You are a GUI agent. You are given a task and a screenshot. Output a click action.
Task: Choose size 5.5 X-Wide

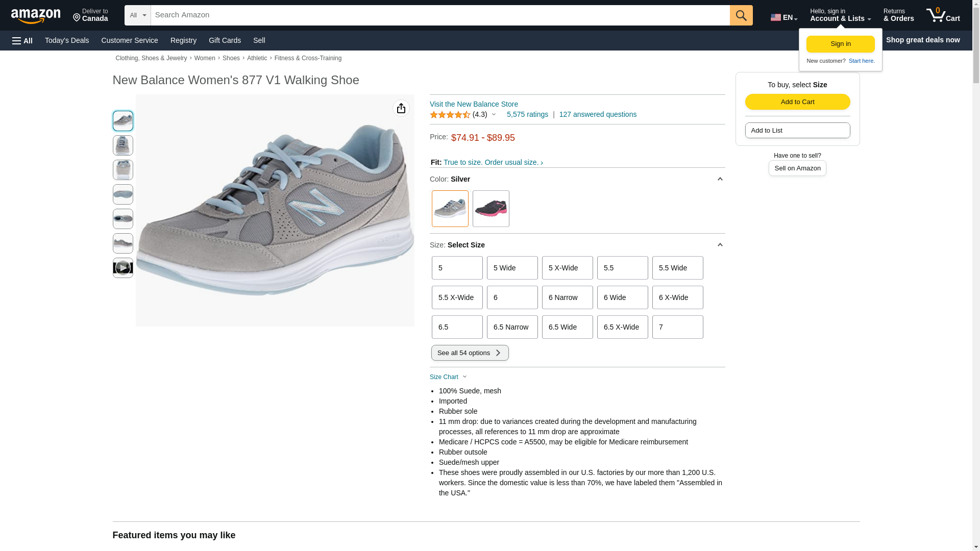(x=457, y=297)
